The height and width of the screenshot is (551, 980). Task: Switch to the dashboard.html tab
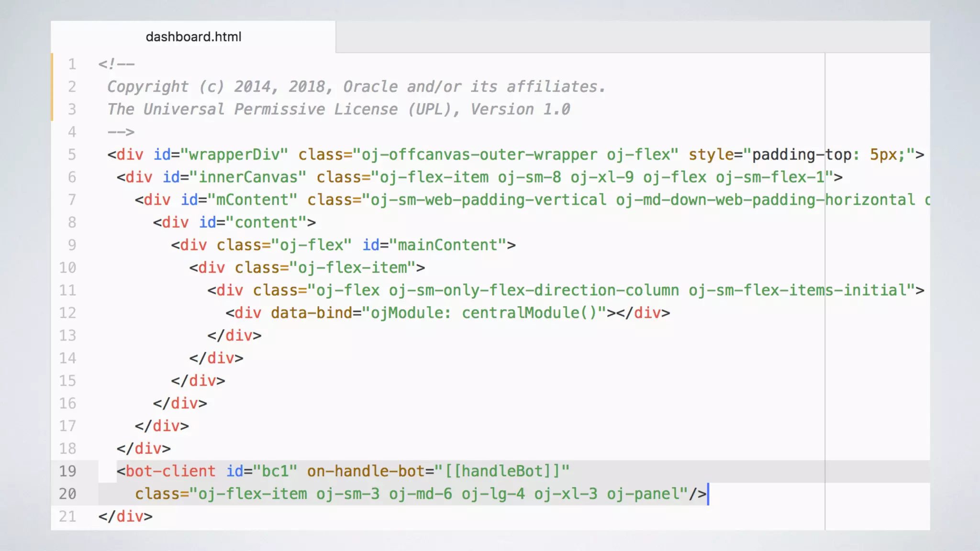click(193, 37)
